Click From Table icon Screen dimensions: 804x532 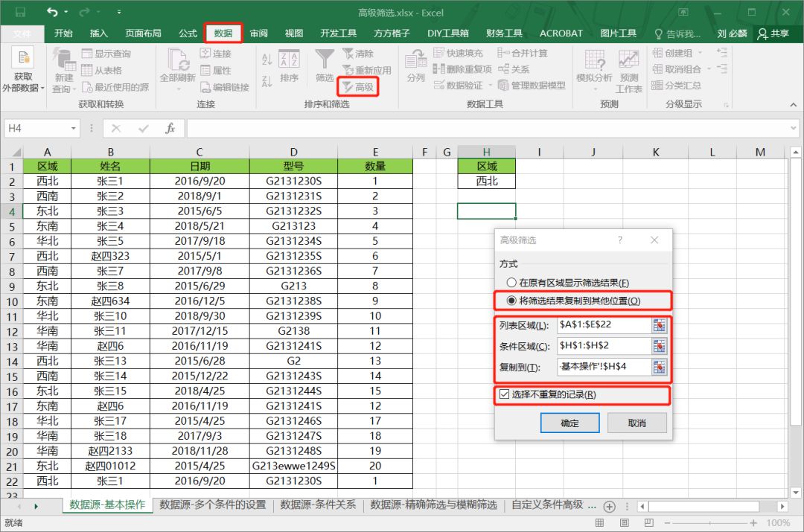pos(87,70)
